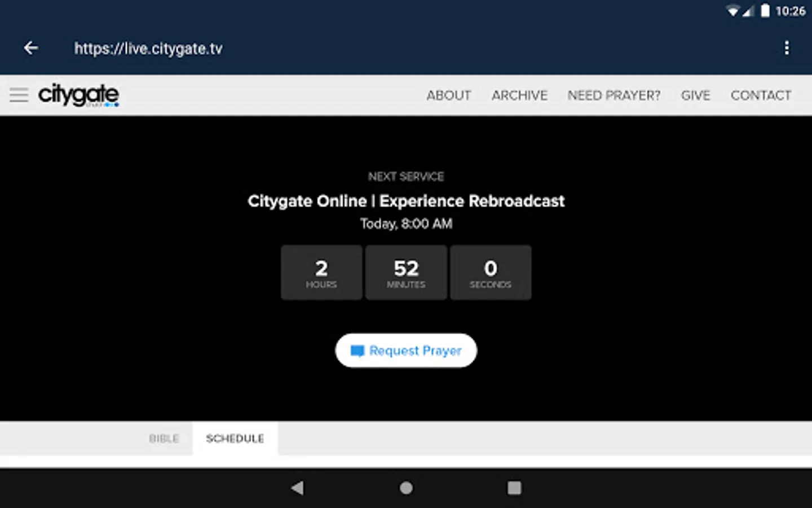812x508 pixels.
Task: Tap the Android home navigation button
Action: (x=406, y=488)
